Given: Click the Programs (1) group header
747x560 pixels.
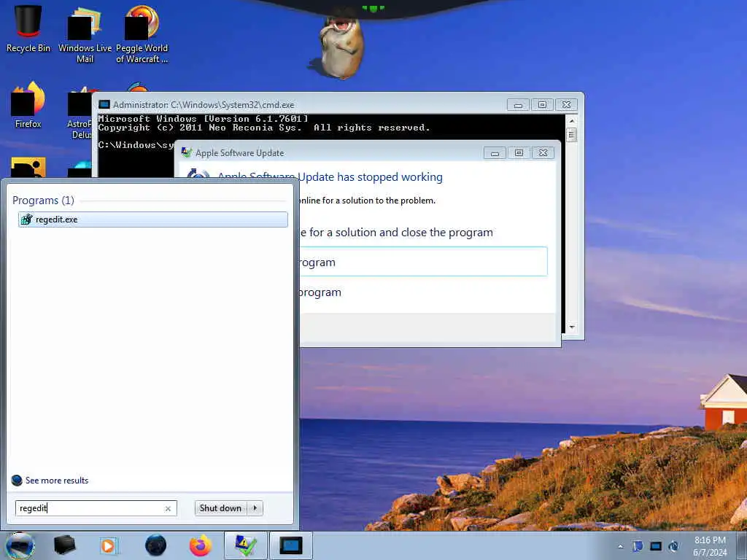Looking at the screenshot, I should [x=43, y=201].
